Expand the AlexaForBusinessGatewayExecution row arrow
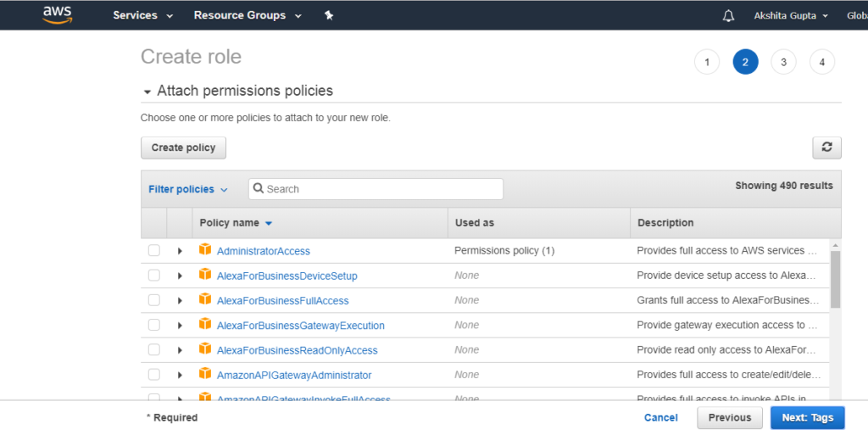Viewport: 868px width, 435px height. pos(180,326)
